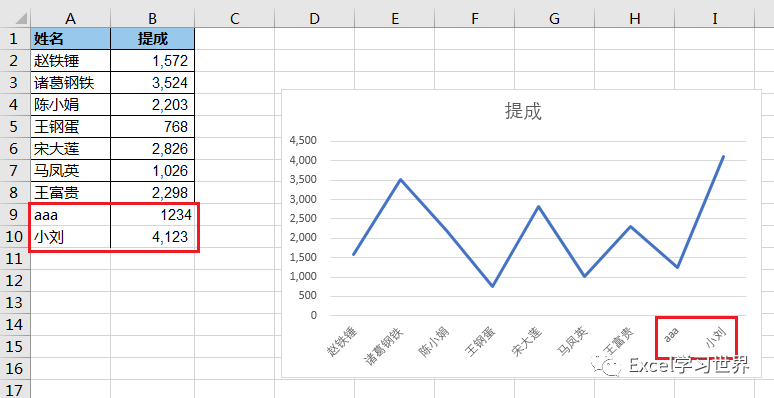Select column E header
This screenshot has height=398, width=774.
(x=394, y=18)
